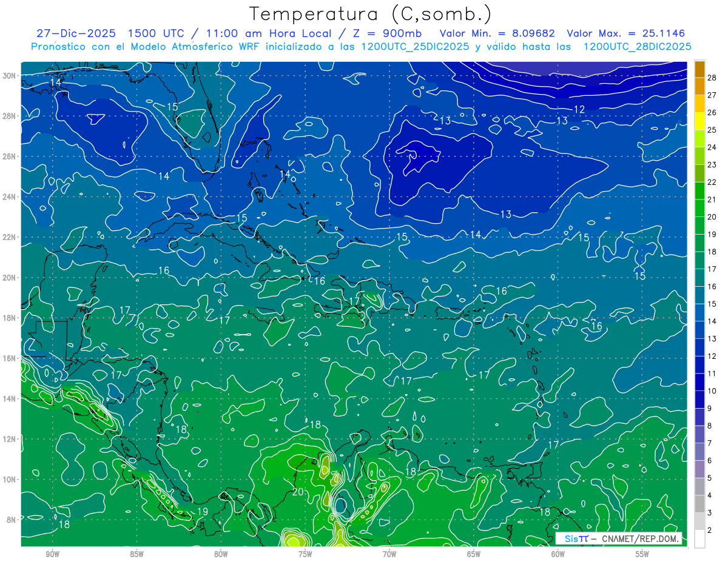The width and height of the screenshot is (728, 562).
Task: Click the 60W longitude axis label
Action: tap(558, 554)
